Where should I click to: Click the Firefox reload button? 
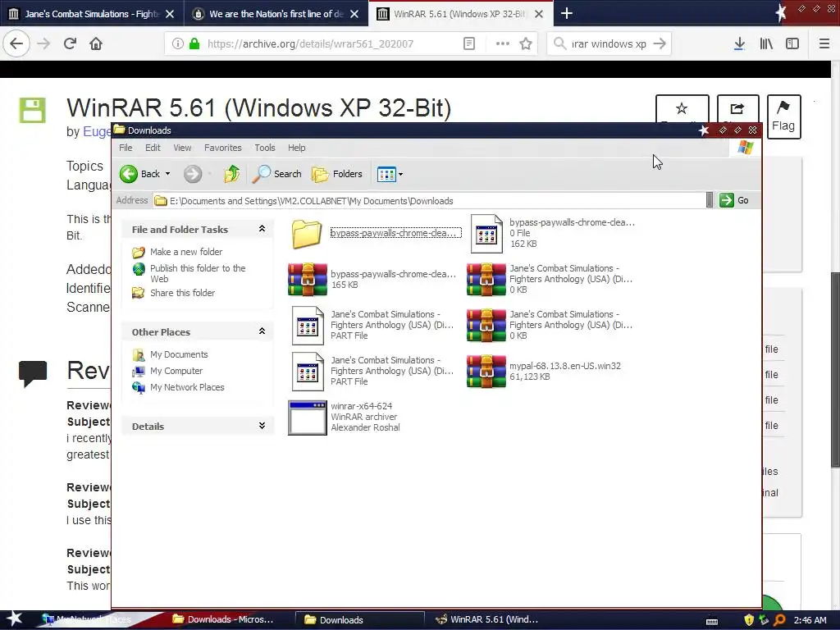pos(70,43)
